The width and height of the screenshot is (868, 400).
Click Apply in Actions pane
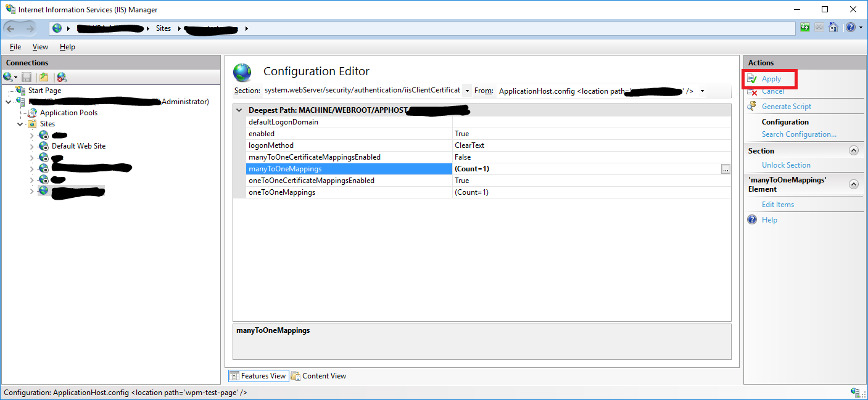(771, 79)
